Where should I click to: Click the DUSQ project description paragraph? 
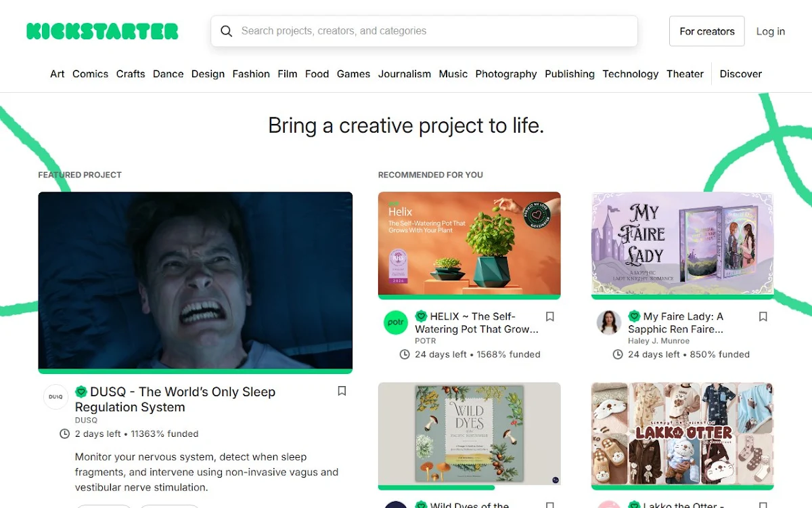pos(207,472)
